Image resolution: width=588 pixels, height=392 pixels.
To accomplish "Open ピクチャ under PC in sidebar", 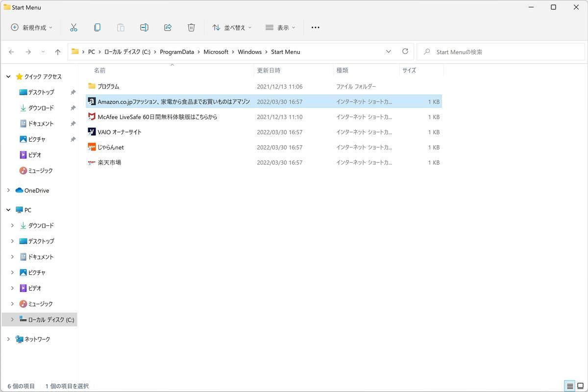I will [x=37, y=272].
